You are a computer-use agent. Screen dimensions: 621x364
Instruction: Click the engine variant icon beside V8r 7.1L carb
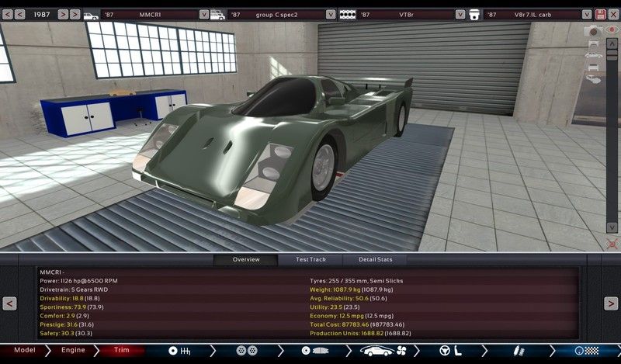[474, 15]
